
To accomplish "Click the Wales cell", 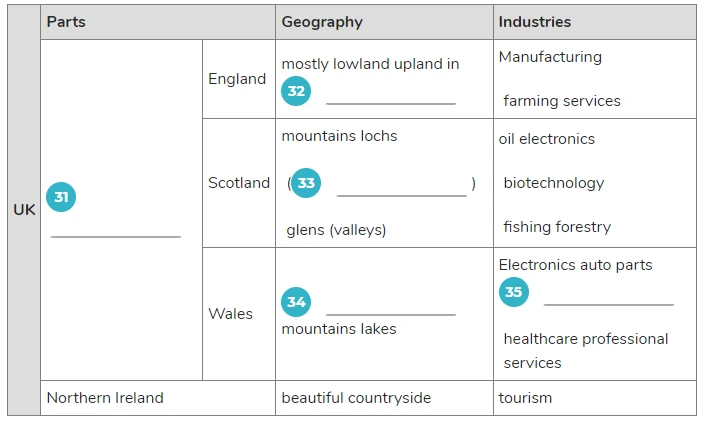I will [239, 314].
